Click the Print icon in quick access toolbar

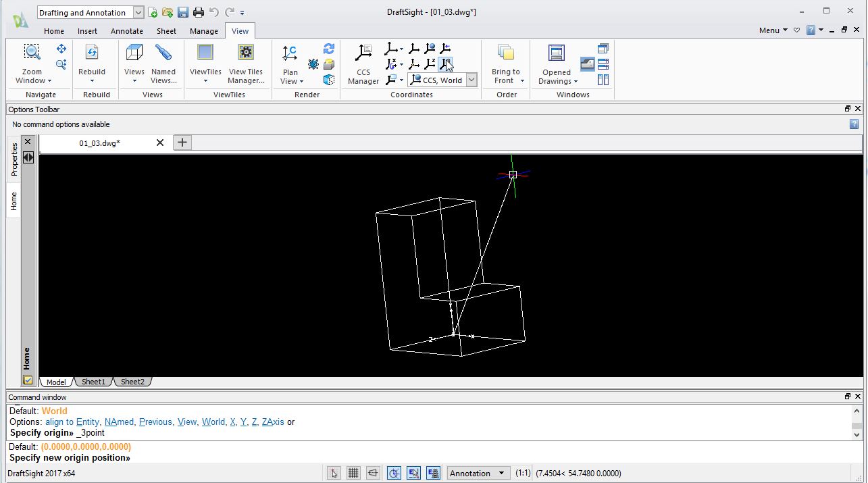[x=198, y=12]
